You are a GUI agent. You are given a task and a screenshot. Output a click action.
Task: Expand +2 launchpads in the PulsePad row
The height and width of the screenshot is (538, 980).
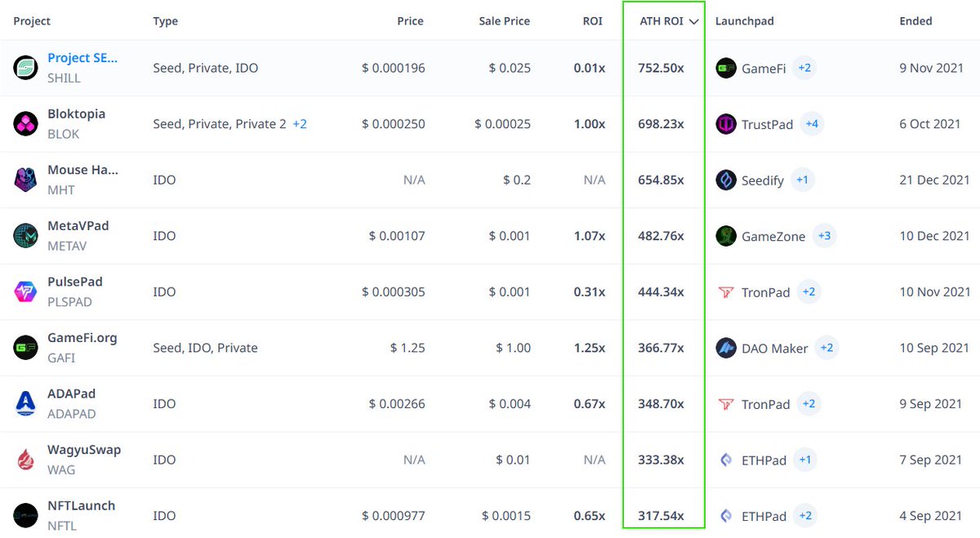coord(808,291)
